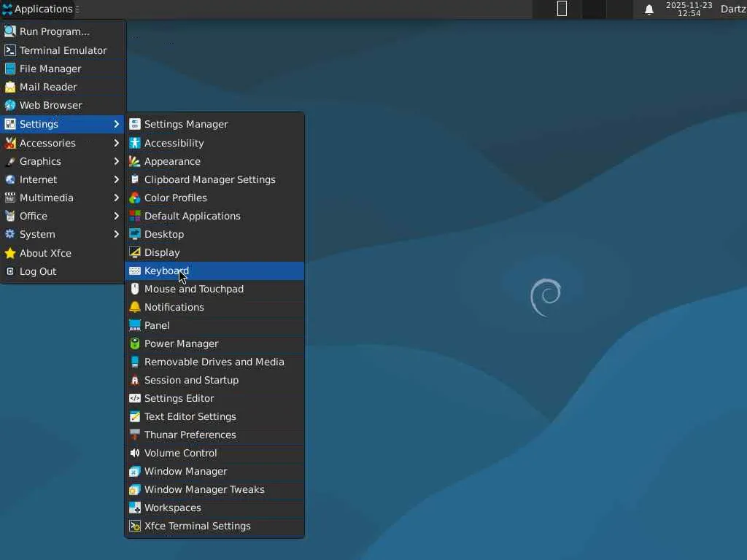
Task: Click the Window Manager icon
Action: (x=135, y=471)
